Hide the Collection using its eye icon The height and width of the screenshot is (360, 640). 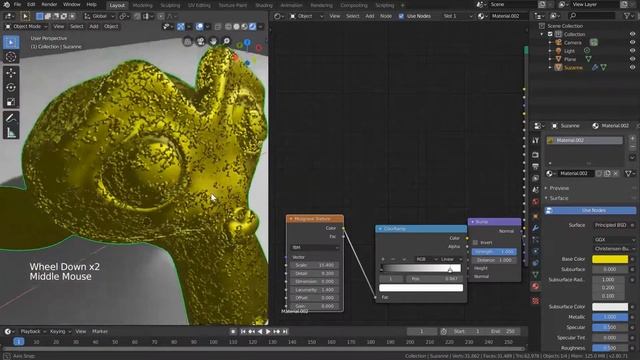(x=632, y=34)
